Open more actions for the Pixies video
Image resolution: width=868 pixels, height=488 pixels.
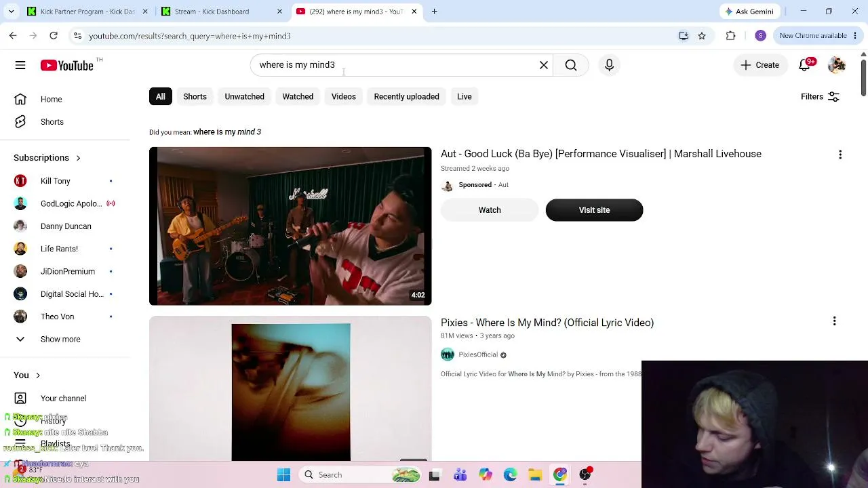pyautogui.click(x=834, y=322)
